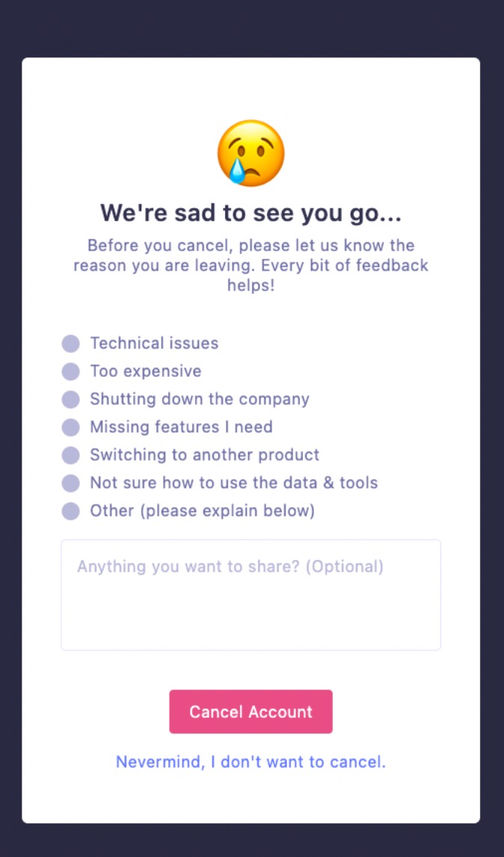Screen dimensions: 504x857
Task: Choose the Other (please explain below) radio
Action: pos(70,512)
